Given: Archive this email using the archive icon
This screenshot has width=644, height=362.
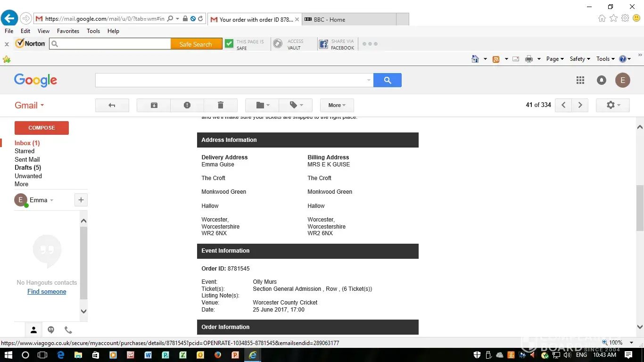Looking at the screenshot, I should tap(154, 105).
